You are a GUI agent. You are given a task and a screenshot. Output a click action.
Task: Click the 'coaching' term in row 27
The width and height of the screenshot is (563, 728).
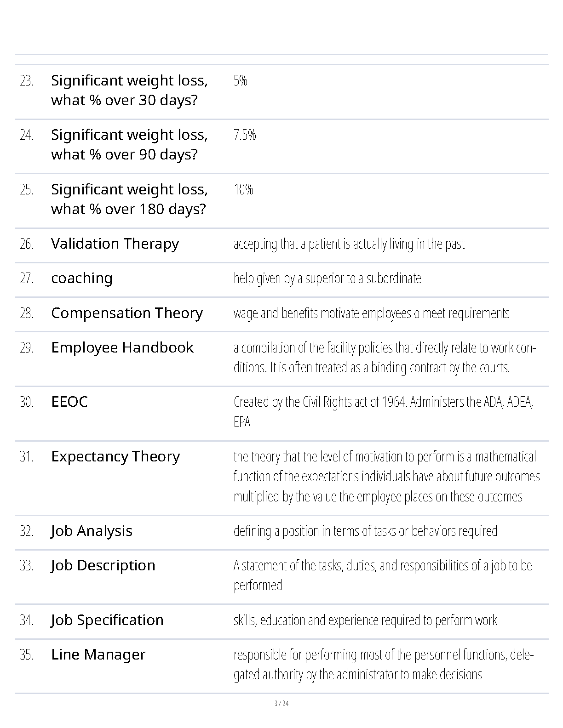pos(82,279)
